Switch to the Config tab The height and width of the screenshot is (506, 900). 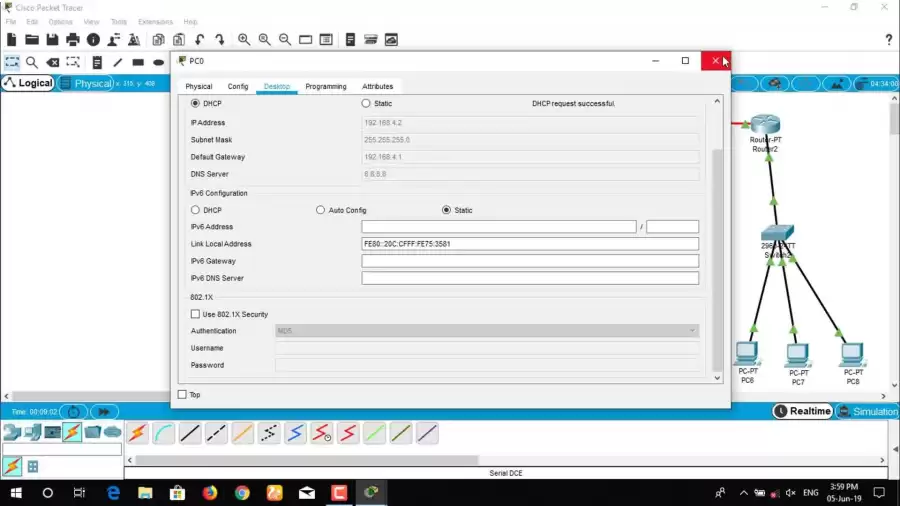238,87
